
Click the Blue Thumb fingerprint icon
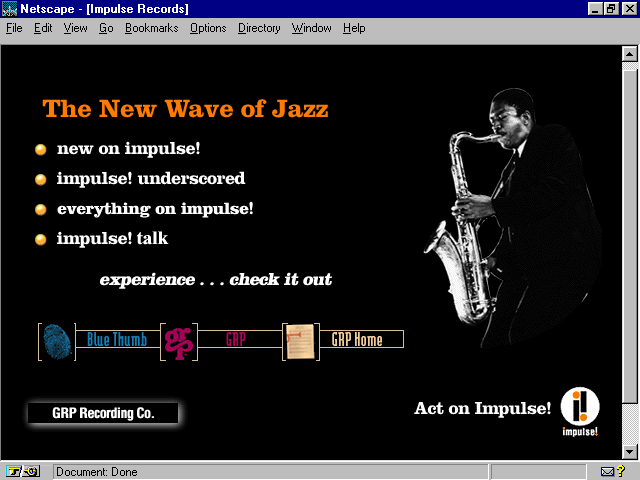click(x=57, y=341)
